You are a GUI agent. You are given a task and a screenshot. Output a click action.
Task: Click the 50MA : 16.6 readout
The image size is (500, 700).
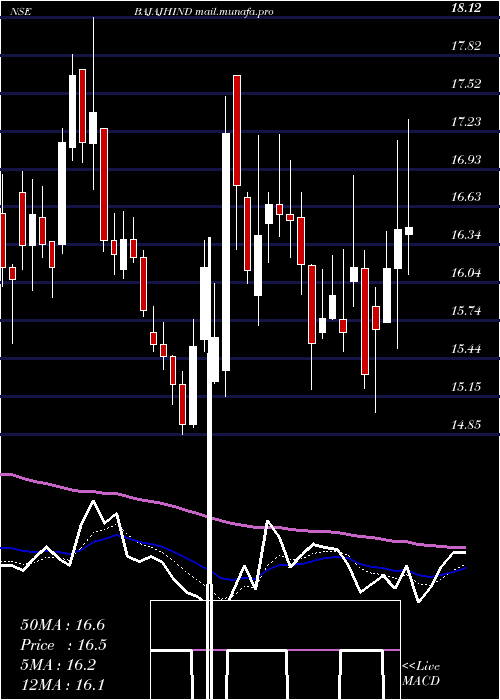(x=63, y=625)
